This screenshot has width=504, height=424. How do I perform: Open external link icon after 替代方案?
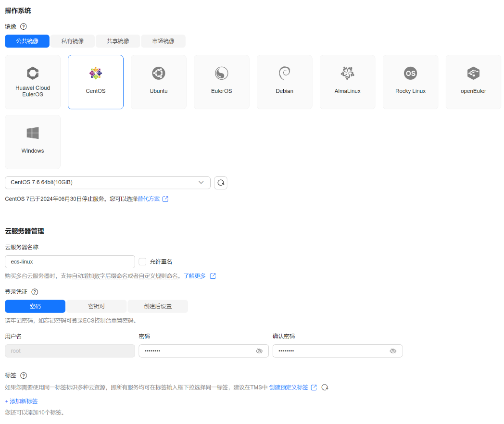coord(165,199)
